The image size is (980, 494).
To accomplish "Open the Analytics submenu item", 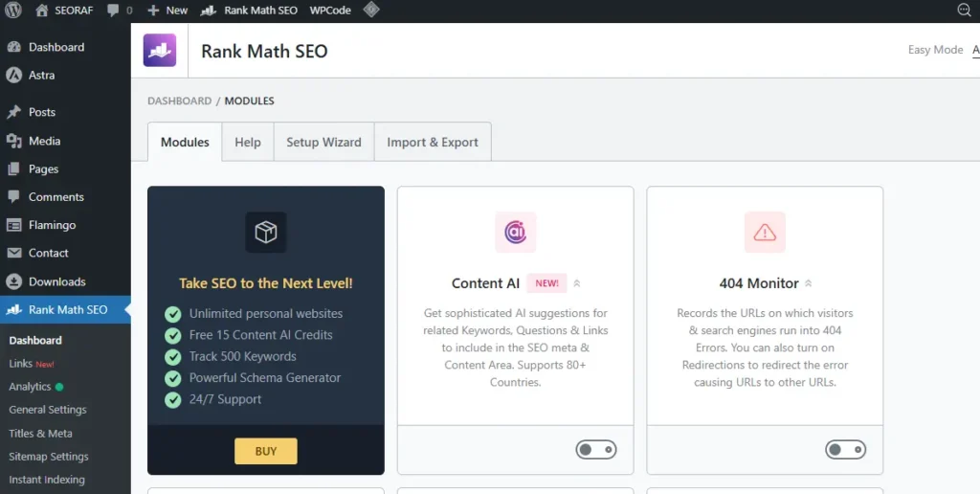I will (x=30, y=387).
